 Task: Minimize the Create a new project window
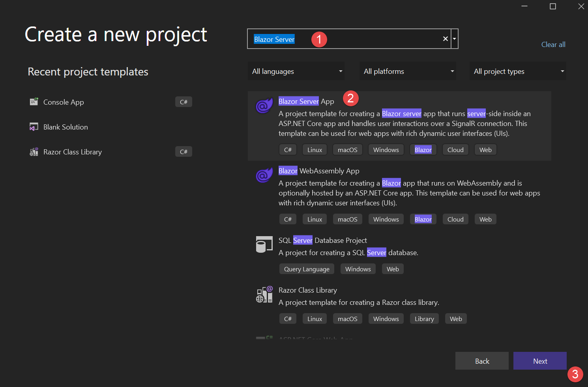524,6
